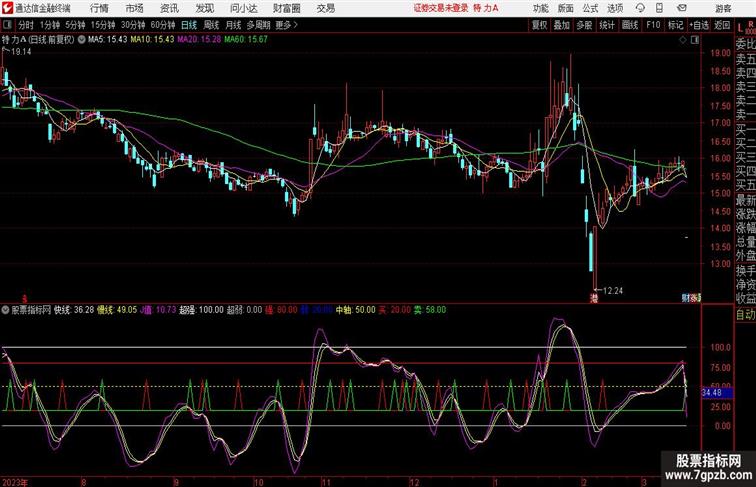
Task: Open the 公式 menu
Action: coord(590,8)
